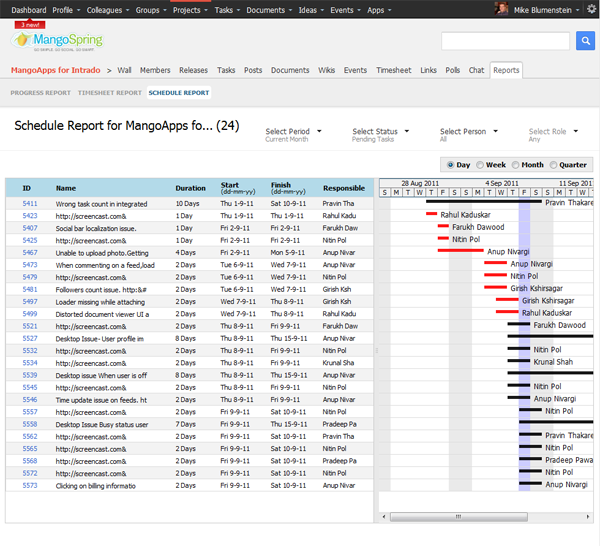600x546 pixels.
Task: Click the '4 Sep 2011' timeline header
Action: 502,183
